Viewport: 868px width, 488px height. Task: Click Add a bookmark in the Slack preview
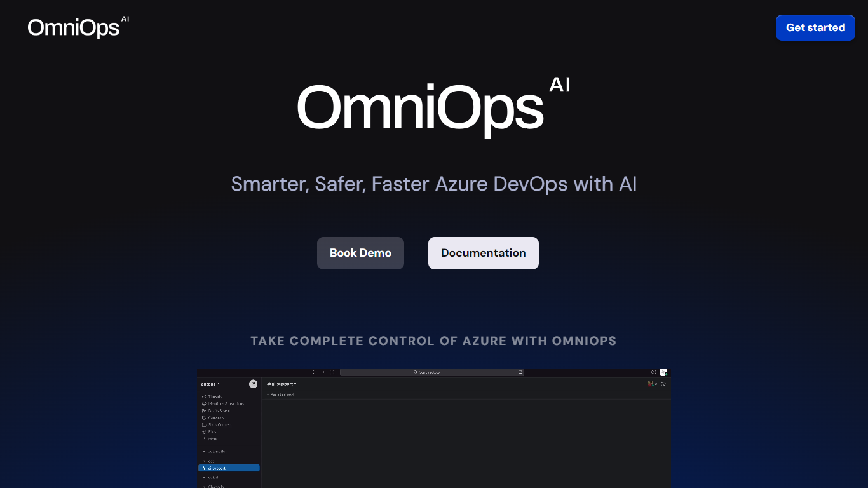[x=281, y=395]
